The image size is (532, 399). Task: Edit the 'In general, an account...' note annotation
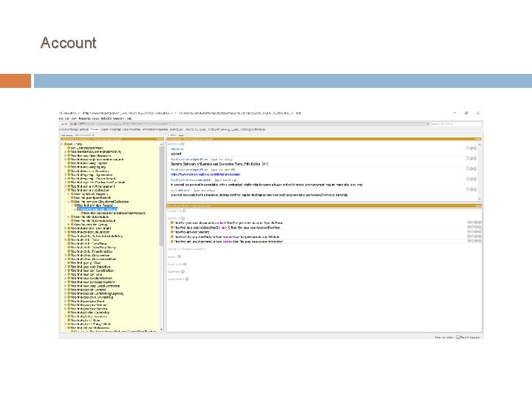pos(475,179)
